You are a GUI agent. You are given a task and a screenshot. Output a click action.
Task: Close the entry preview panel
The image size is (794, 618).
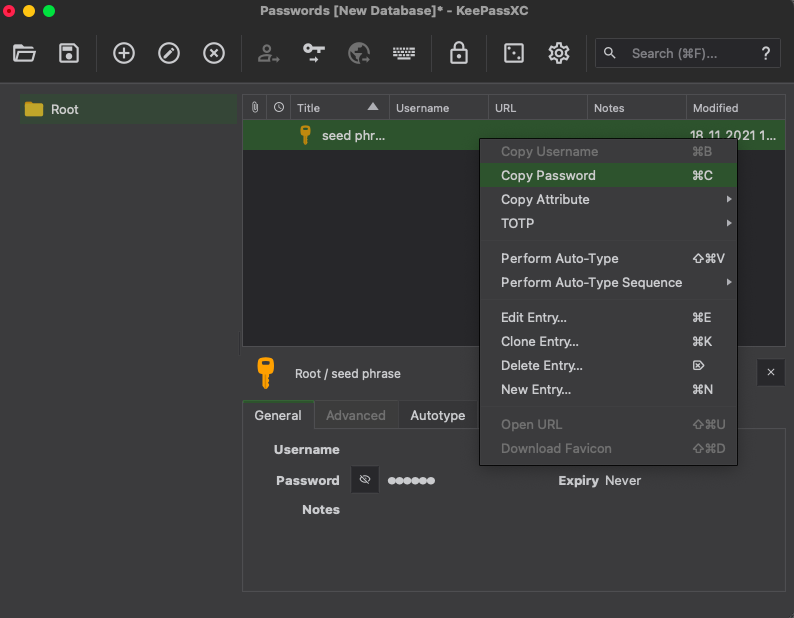click(770, 372)
